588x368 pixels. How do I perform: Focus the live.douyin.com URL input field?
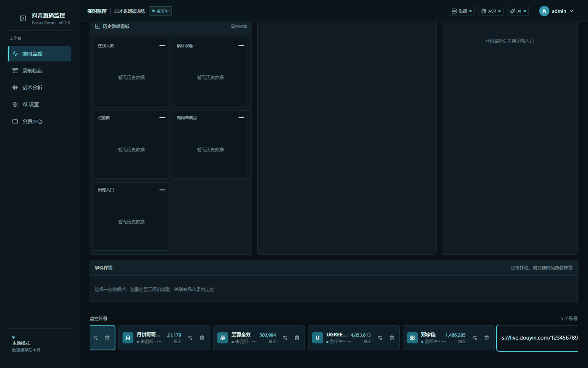(538, 338)
